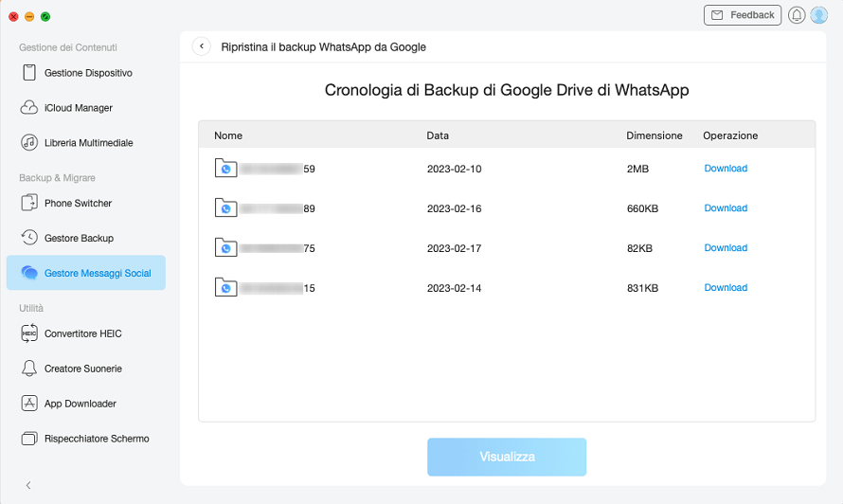843x504 pixels.
Task: Download the 2023-02-17 backup
Action: 726,248
